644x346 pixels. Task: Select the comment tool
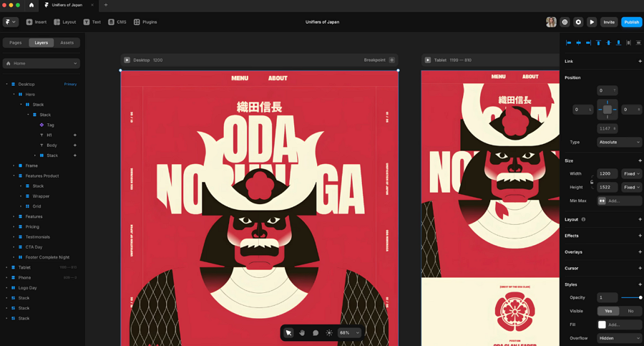316,333
